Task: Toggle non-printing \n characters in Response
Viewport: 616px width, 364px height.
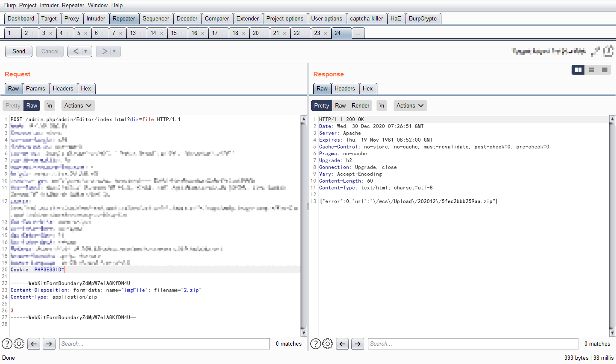Action: (382, 105)
